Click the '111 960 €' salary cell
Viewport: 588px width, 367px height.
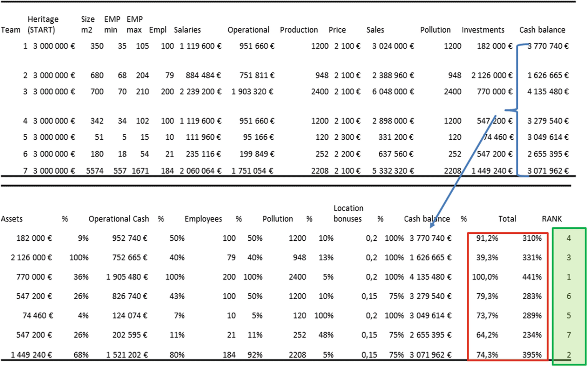(203, 137)
